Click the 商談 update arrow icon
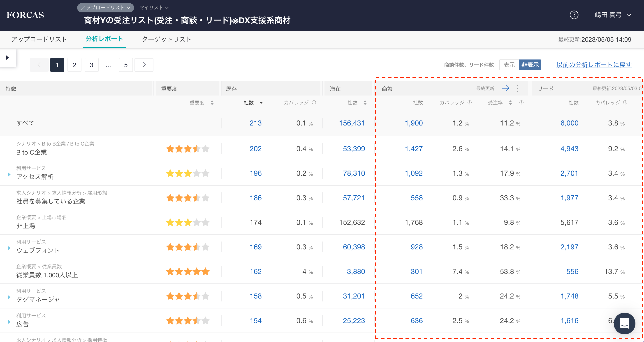This screenshot has width=644, height=342. [505, 88]
